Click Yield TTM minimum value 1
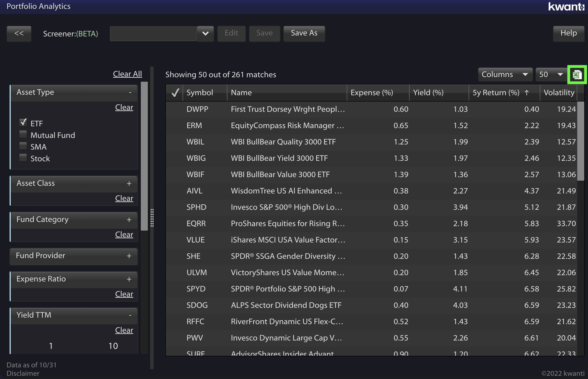Image resolution: width=588 pixels, height=379 pixels. 51,346
